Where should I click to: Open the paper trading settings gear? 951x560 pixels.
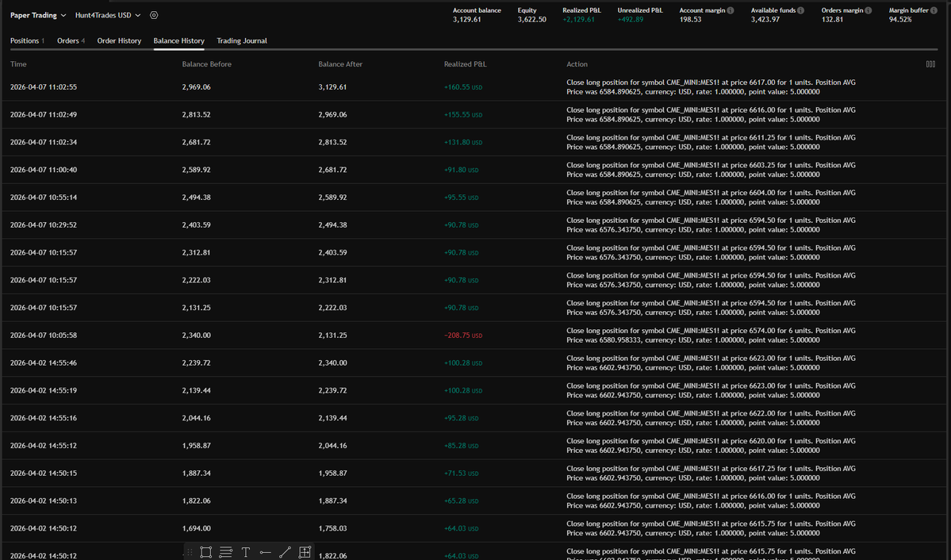153,14
